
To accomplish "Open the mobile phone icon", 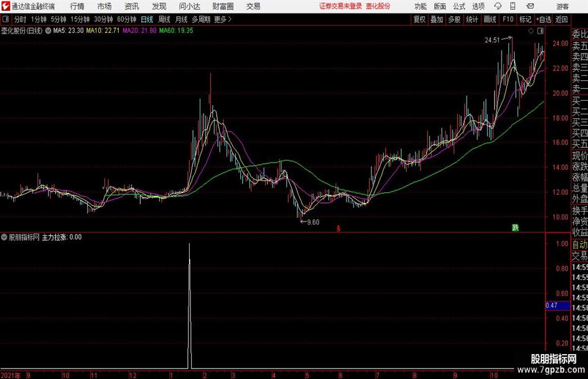I will coord(513,6).
